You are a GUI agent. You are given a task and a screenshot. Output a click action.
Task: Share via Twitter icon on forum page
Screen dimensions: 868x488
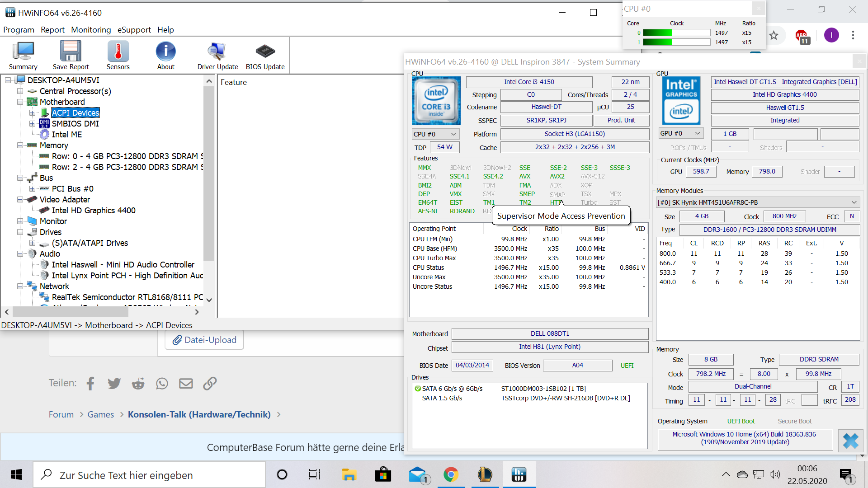pos(114,384)
